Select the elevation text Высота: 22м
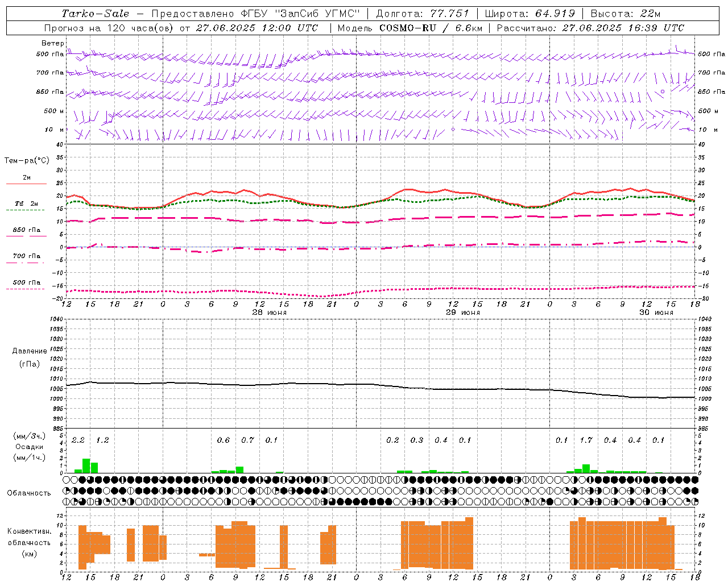Image resolution: width=728 pixels, height=582 pixels. pyautogui.click(x=626, y=14)
